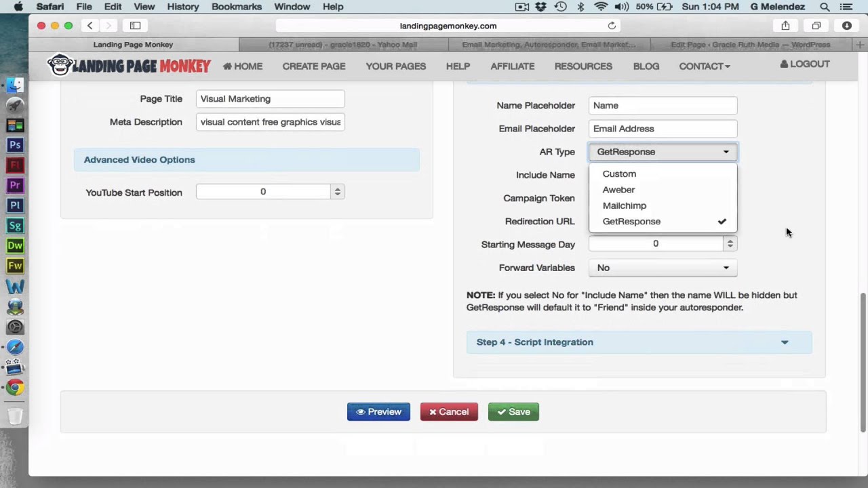The image size is (868, 488).
Task: Launch Dreamweaver from the Dock
Action: [15, 245]
